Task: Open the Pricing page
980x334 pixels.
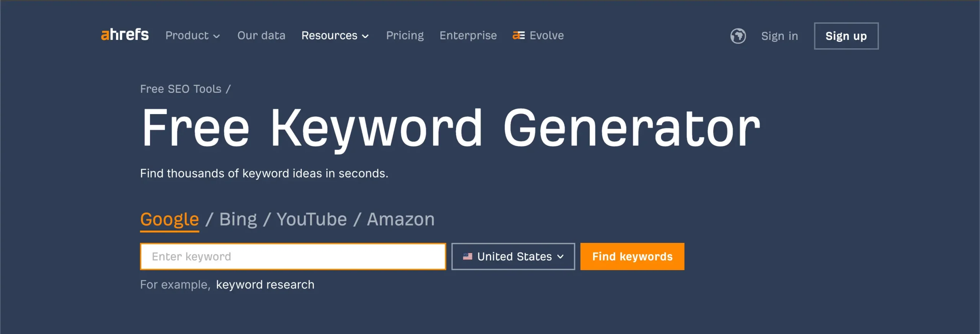Action: click(x=405, y=36)
